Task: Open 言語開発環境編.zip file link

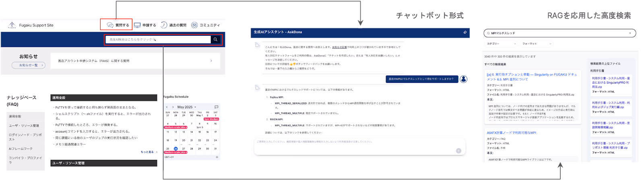Action: click(x=611, y=125)
